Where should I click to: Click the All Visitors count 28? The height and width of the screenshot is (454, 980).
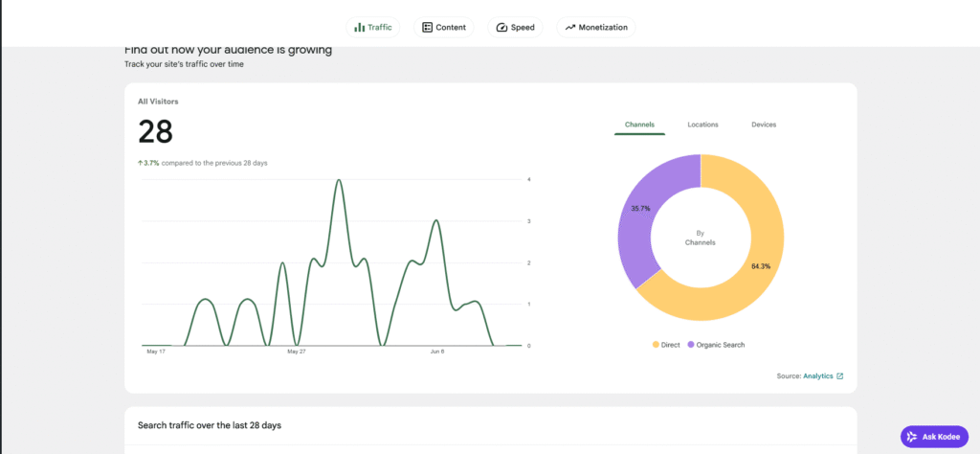coord(155,132)
